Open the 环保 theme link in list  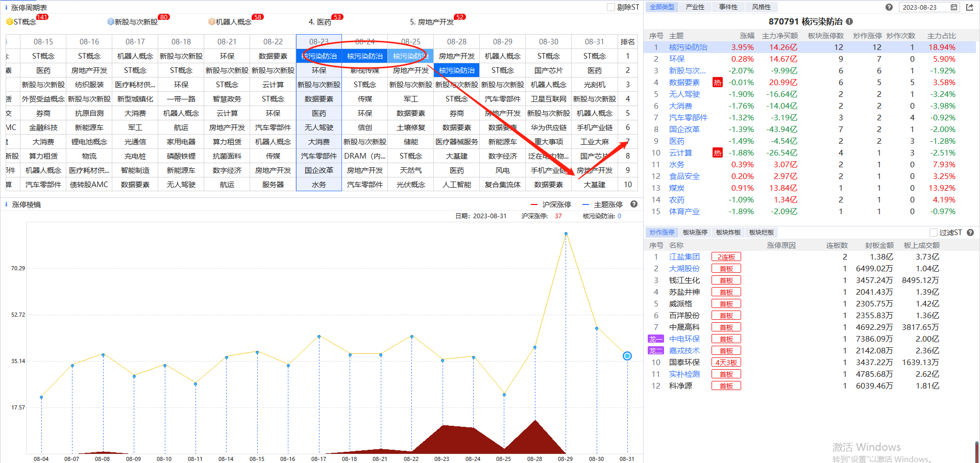pos(677,59)
